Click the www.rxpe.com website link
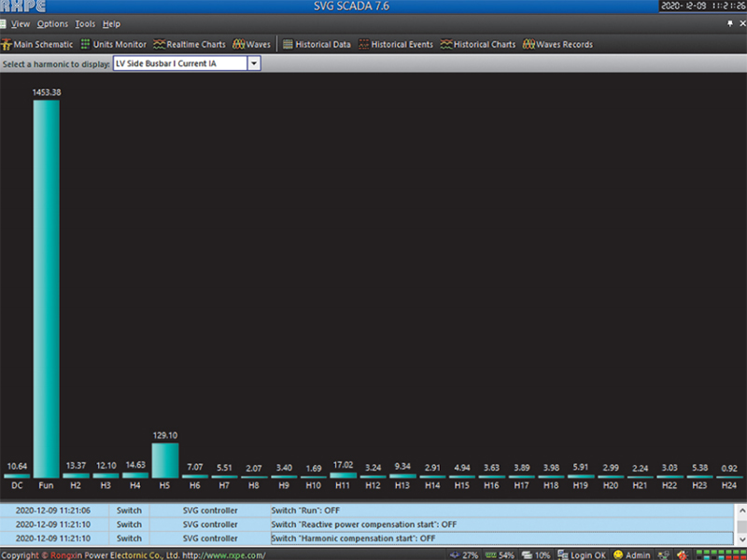Screen dimensions: 747x560 [226, 554]
